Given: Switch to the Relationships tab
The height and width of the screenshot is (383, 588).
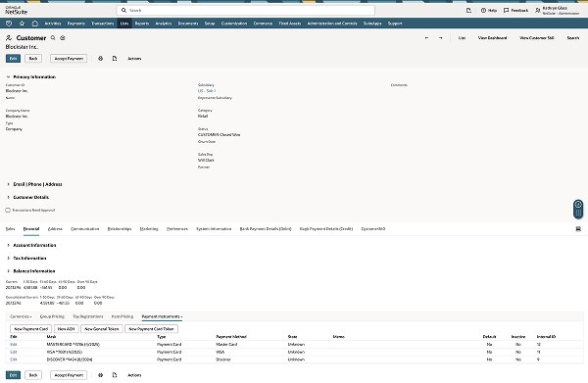Looking at the screenshot, I should click(120, 229).
